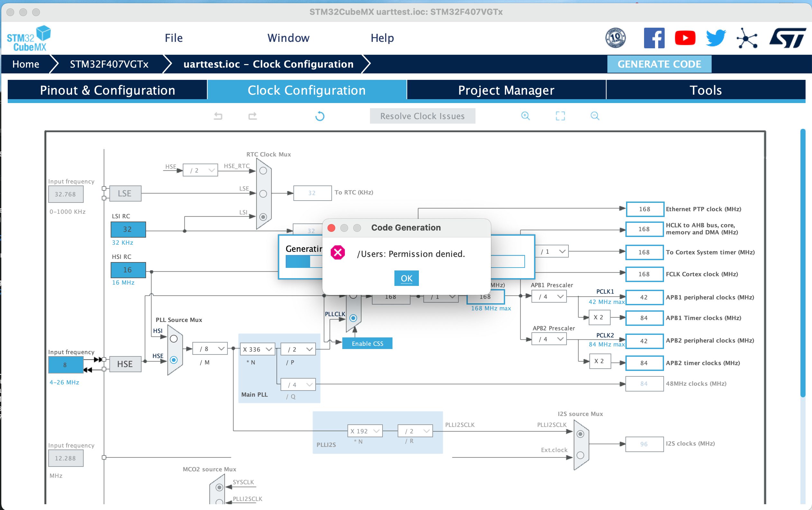Select LSE in RTC Clock Mux
812x510 pixels.
click(263, 194)
